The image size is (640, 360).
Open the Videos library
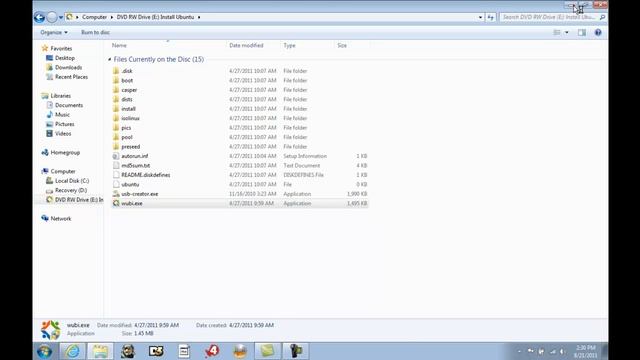coord(63,133)
